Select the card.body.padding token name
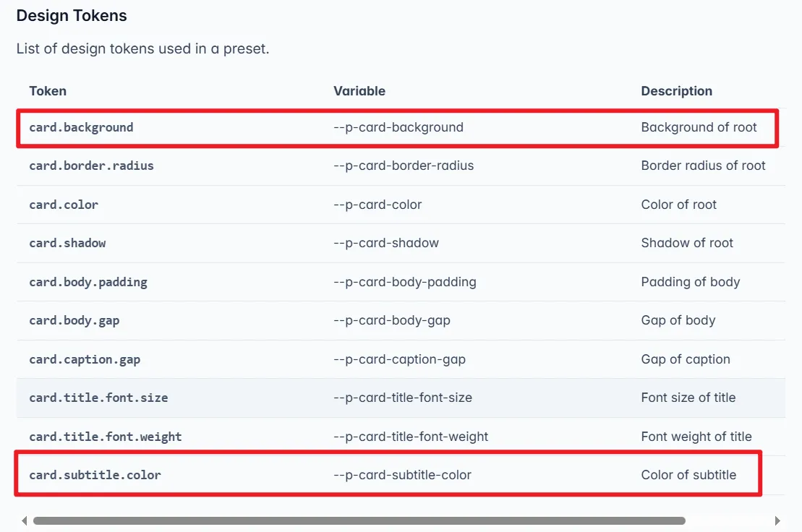The image size is (802, 532). point(88,282)
